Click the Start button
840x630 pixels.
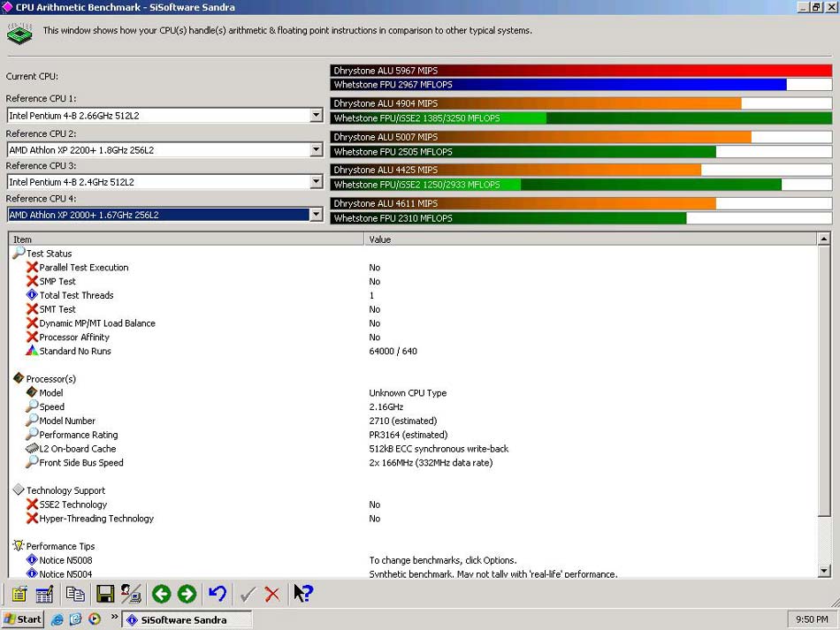(22, 619)
